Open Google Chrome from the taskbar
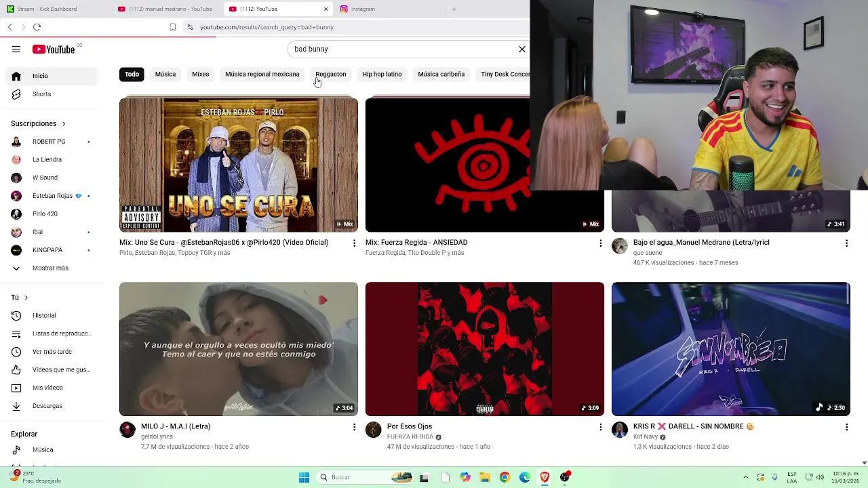Image resolution: width=868 pixels, height=488 pixels. click(505, 477)
